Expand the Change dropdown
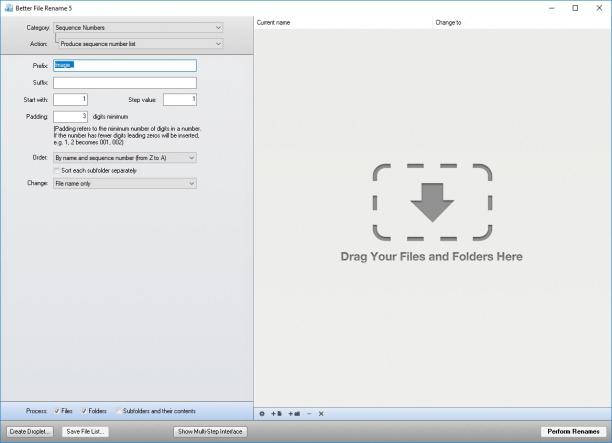The image size is (612, 443). click(x=125, y=183)
